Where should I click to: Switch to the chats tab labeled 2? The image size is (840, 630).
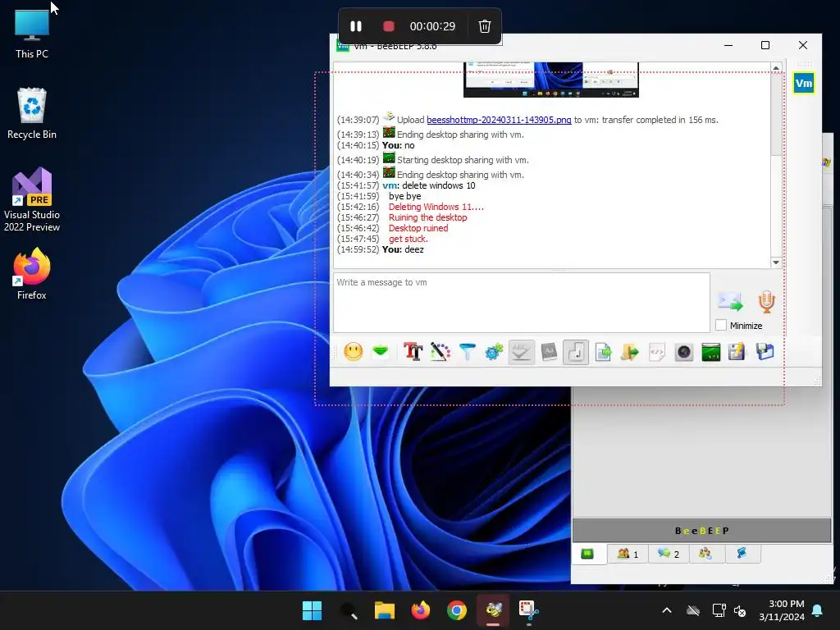pyautogui.click(x=669, y=554)
